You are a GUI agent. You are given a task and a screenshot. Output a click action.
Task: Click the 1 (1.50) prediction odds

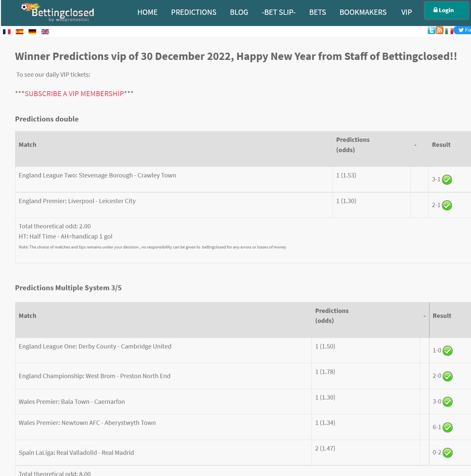(x=325, y=346)
